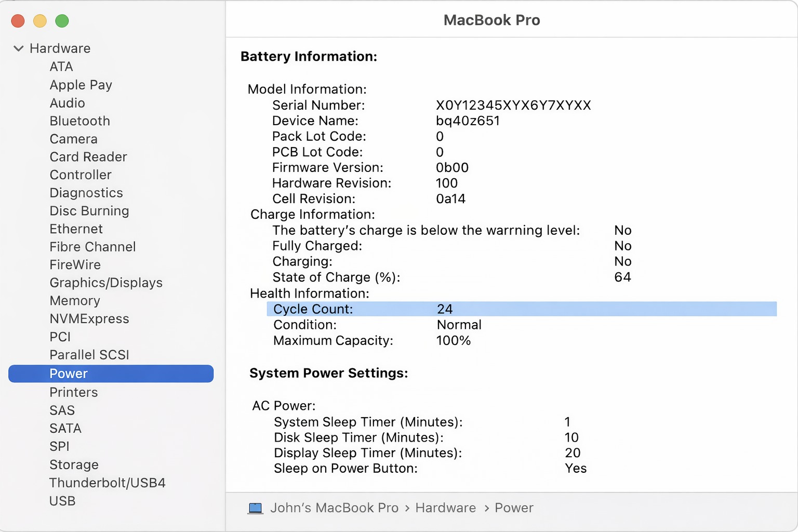This screenshot has height=532, width=798.
Task: Click the System Power Settings heading
Action: pos(329,373)
